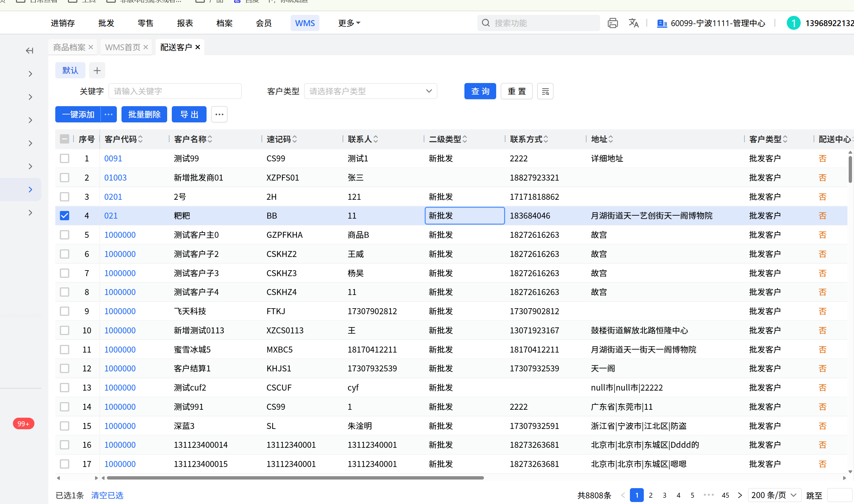
Task: Close the 商品档案 tab
Action: 91,47
